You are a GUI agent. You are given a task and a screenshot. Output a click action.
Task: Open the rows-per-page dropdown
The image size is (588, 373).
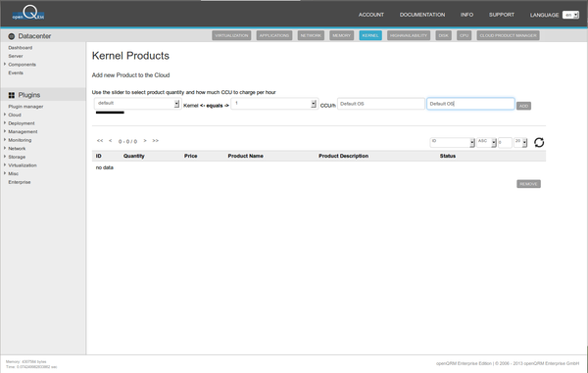[x=520, y=142]
